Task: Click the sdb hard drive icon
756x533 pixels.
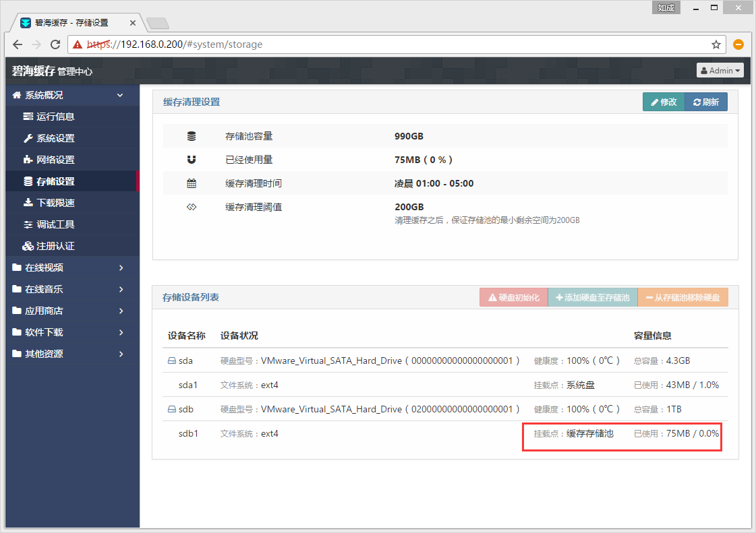Action: click(171, 409)
